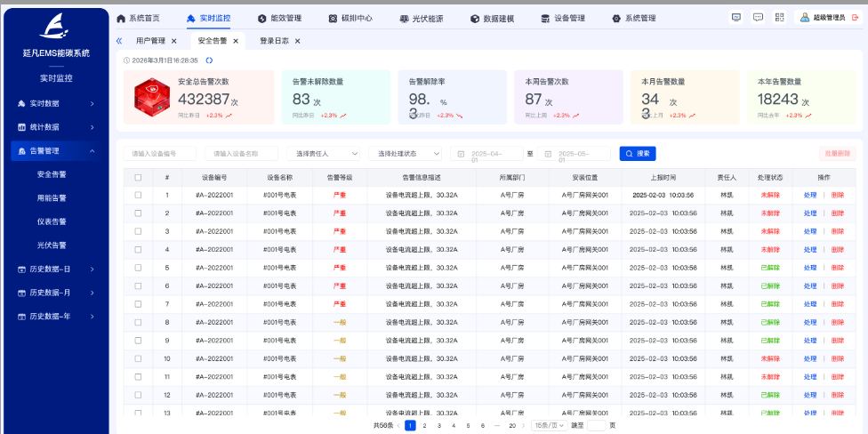The width and height of the screenshot is (868, 434).
Task: Open 能效管理 in the top menu
Action: (279, 18)
